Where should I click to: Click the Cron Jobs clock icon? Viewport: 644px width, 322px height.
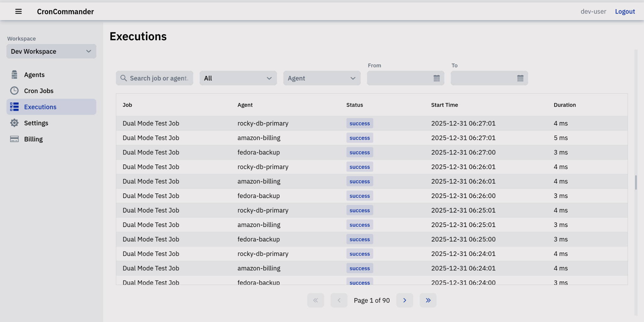(14, 91)
